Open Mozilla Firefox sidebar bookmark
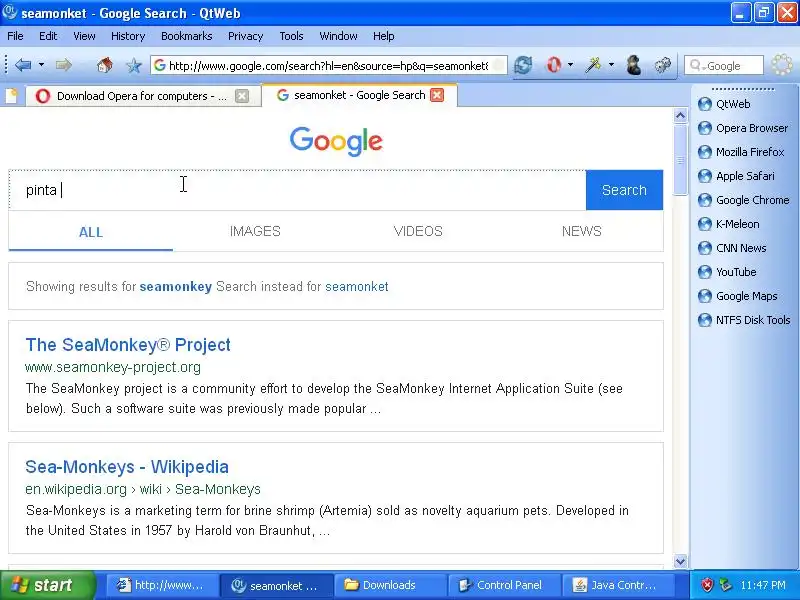800x600 pixels. [741, 152]
